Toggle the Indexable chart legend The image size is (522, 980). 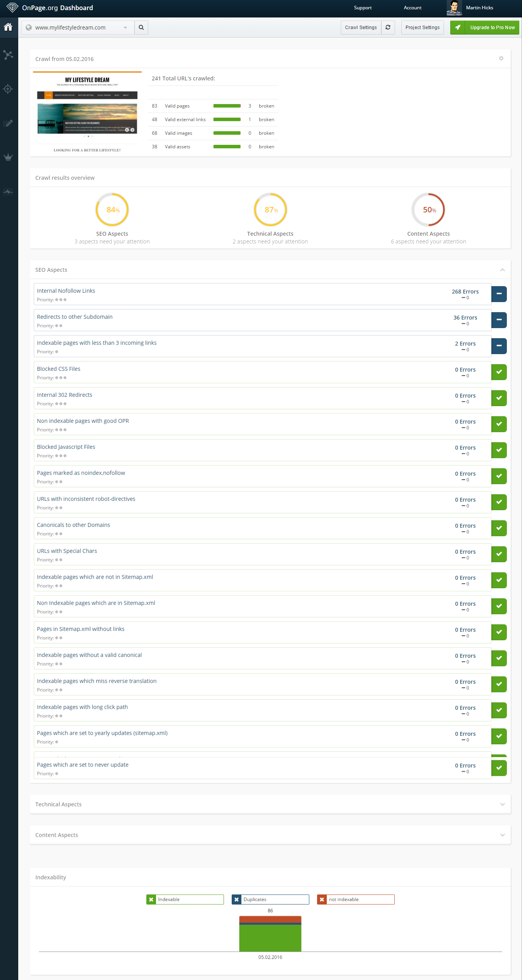[185, 899]
